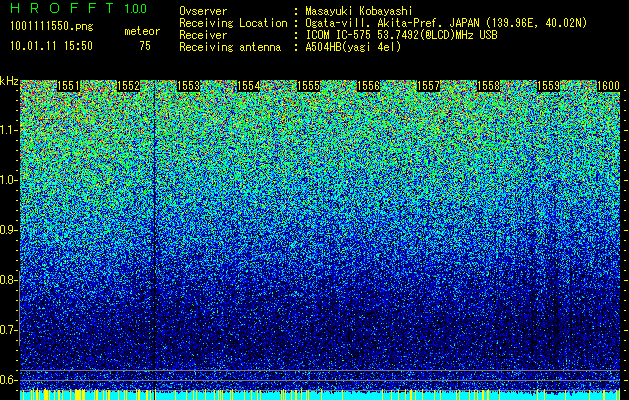
Task: Click the 1559 time marker
Action: (548, 86)
